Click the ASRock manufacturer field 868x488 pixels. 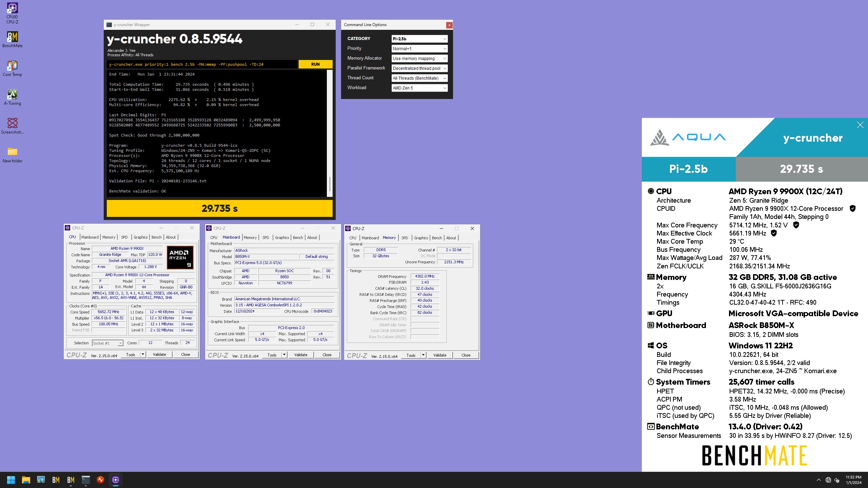point(284,250)
